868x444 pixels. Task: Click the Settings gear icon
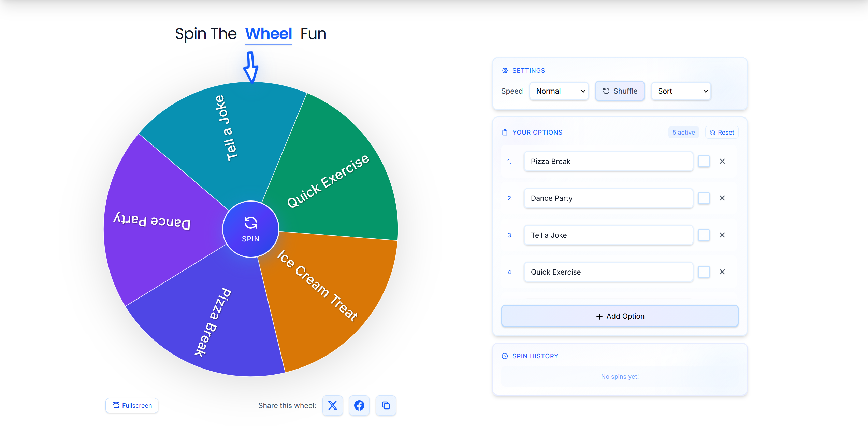pyautogui.click(x=505, y=70)
